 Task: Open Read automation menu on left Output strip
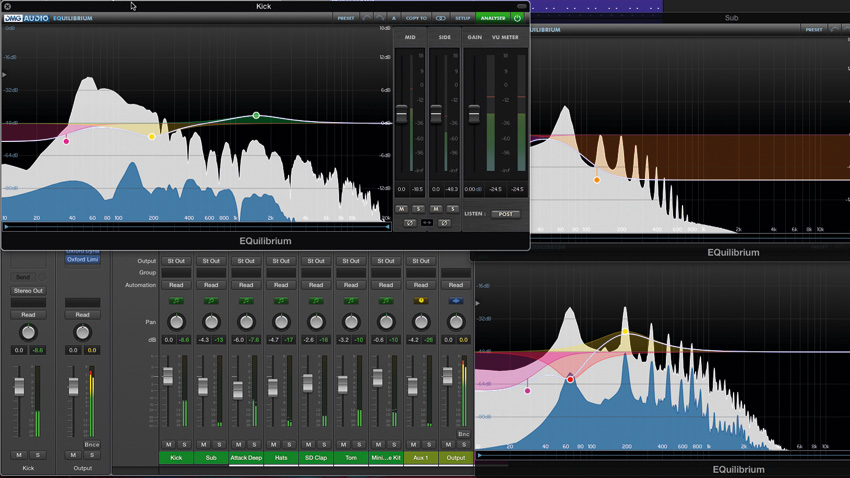82,314
